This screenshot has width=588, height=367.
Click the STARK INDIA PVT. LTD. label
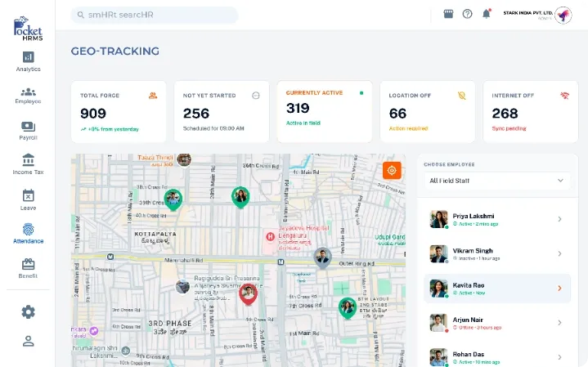point(528,13)
